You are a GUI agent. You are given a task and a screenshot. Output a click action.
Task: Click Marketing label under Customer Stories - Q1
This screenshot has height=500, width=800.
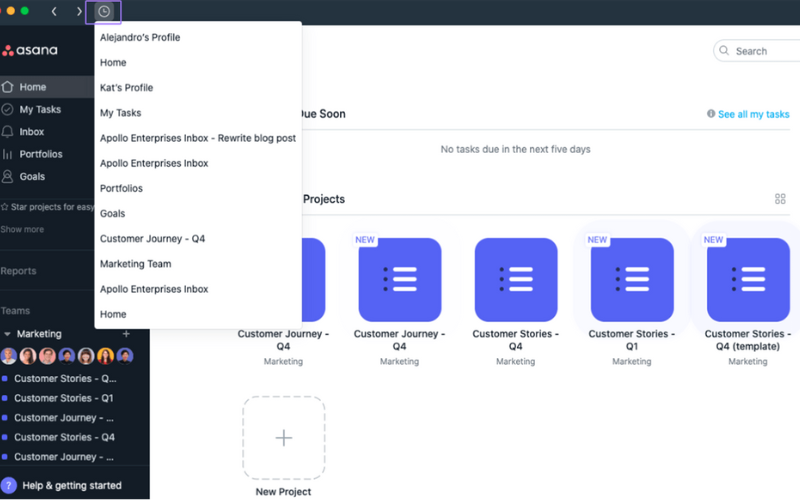tap(632, 361)
